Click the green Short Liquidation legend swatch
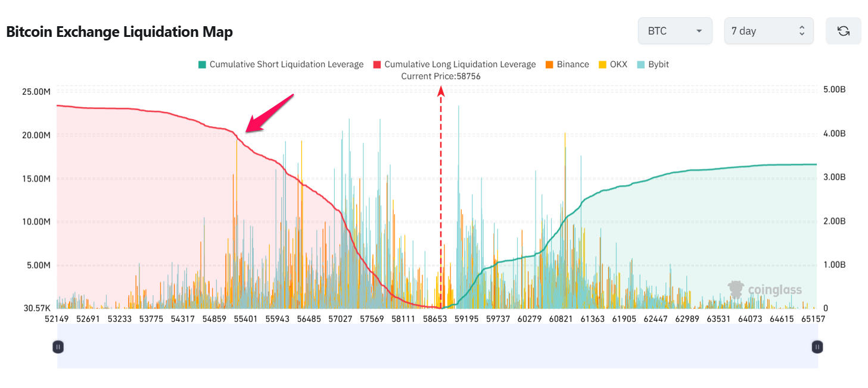Image resolution: width=868 pixels, height=388 pixels. pyautogui.click(x=202, y=64)
